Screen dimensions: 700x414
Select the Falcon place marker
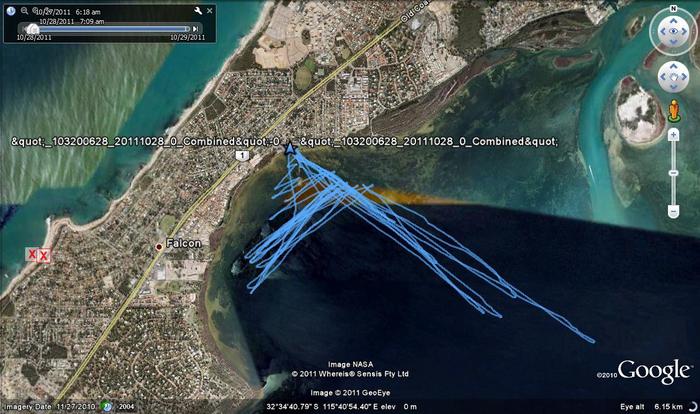[158, 245]
